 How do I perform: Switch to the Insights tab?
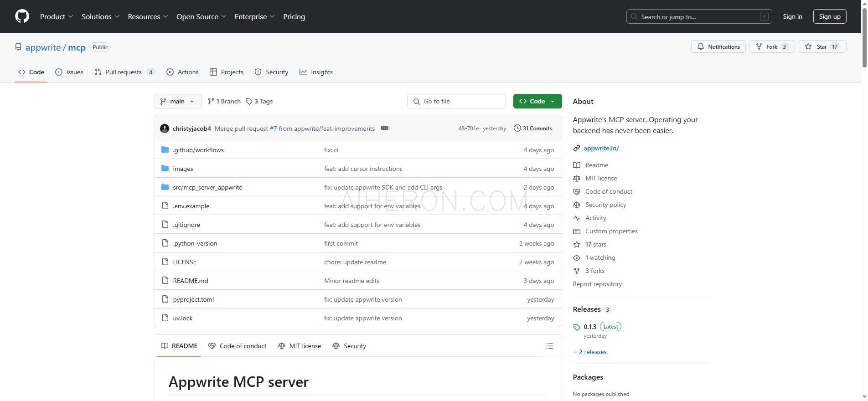point(316,72)
